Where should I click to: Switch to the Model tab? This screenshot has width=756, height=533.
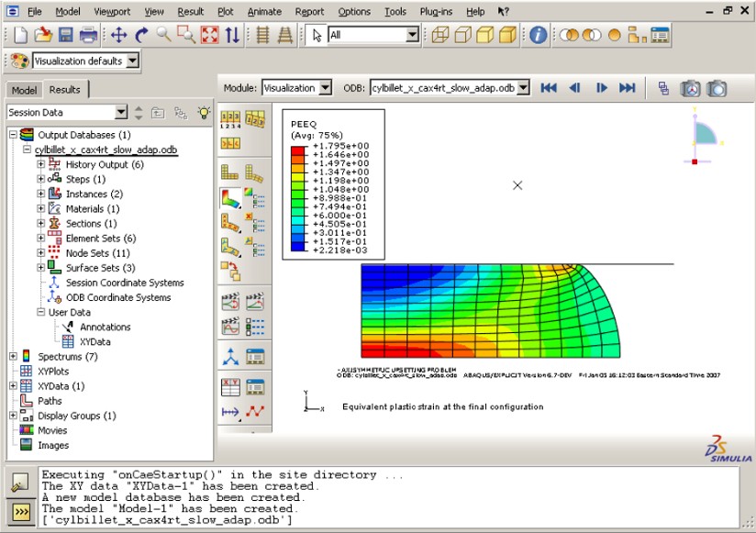(x=25, y=91)
